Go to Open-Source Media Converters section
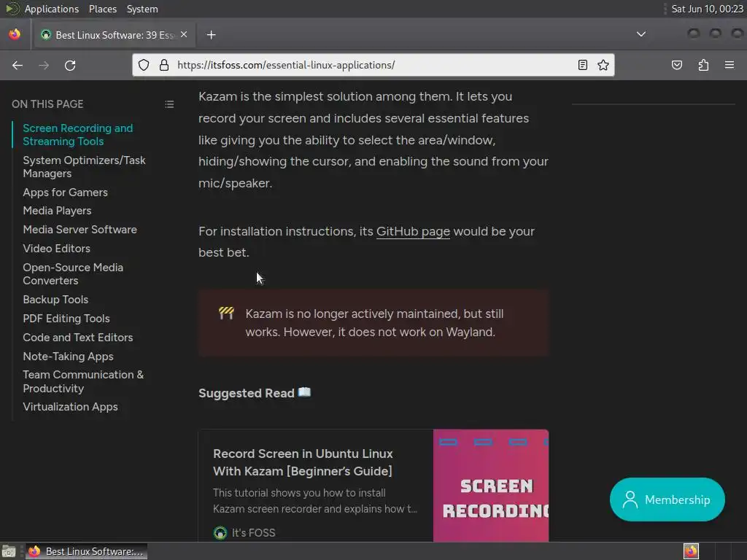The height and width of the screenshot is (560, 747). click(x=73, y=274)
